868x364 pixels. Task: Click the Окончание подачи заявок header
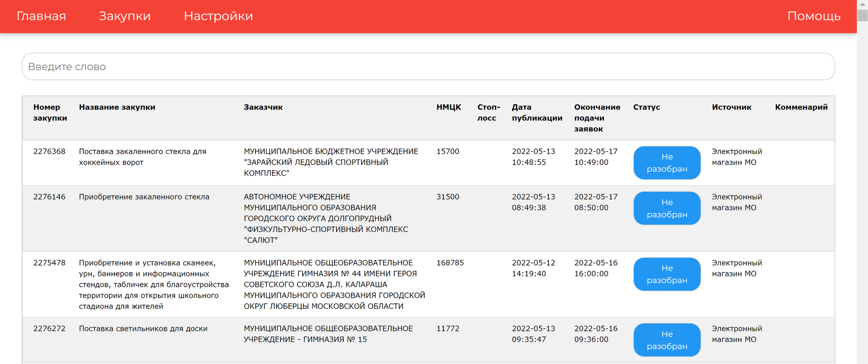coord(597,118)
